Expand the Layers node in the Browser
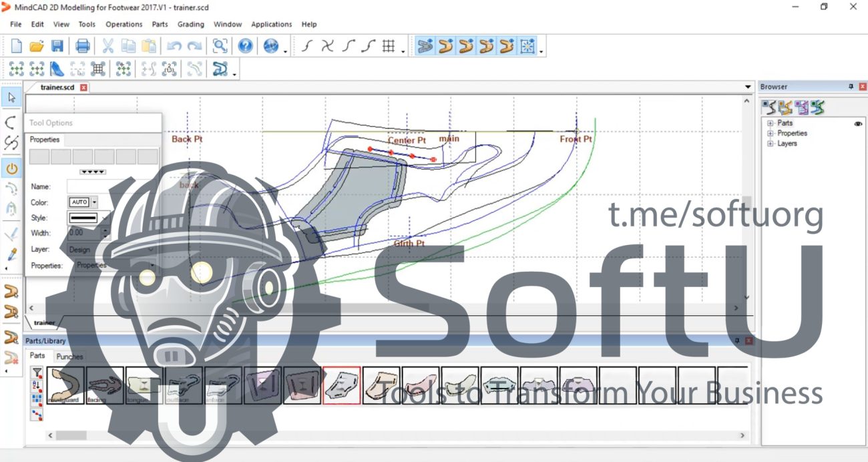868x462 pixels. click(x=770, y=143)
